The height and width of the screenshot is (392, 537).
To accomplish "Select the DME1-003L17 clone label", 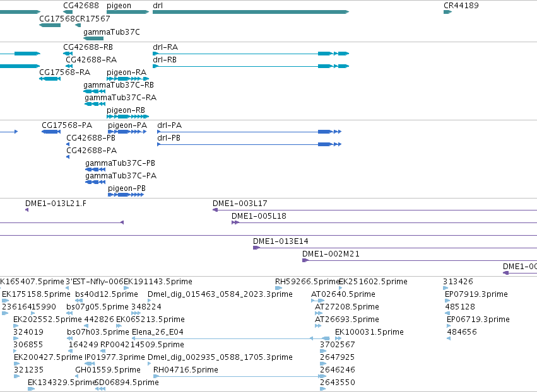I will coord(240,204).
